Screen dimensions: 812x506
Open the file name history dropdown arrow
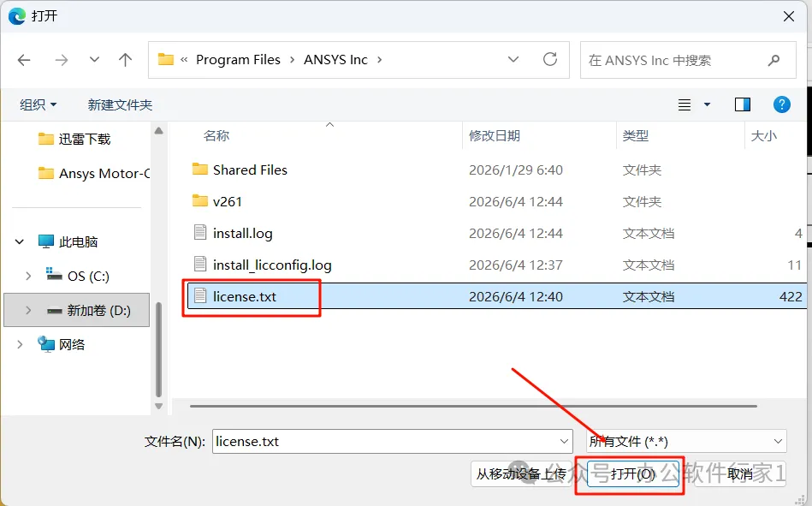564,442
